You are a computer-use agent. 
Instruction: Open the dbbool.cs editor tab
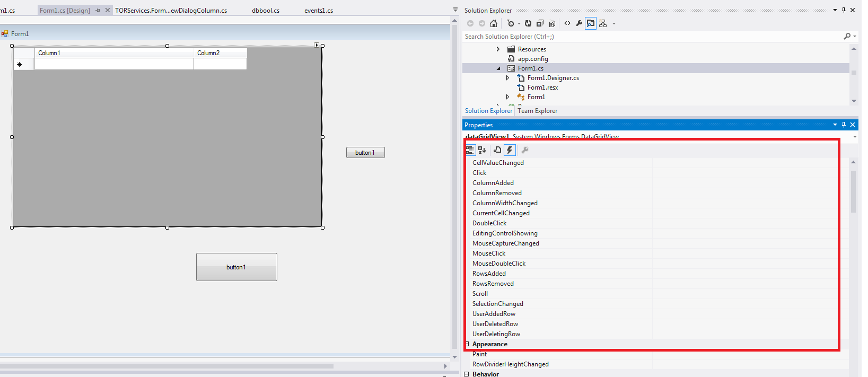(x=266, y=11)
